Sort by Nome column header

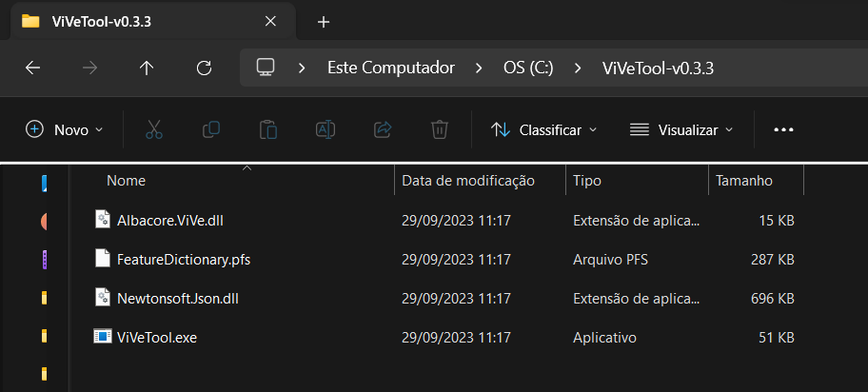126,181
